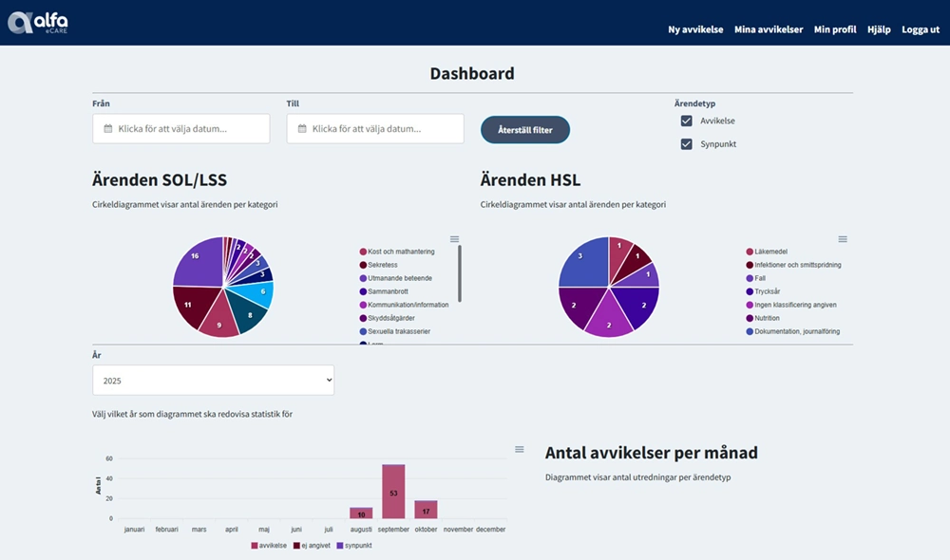Viewport: 950px width, 560px height.
Task: Click the Läkemedel legend color dot
Action: tap(749, 252)
